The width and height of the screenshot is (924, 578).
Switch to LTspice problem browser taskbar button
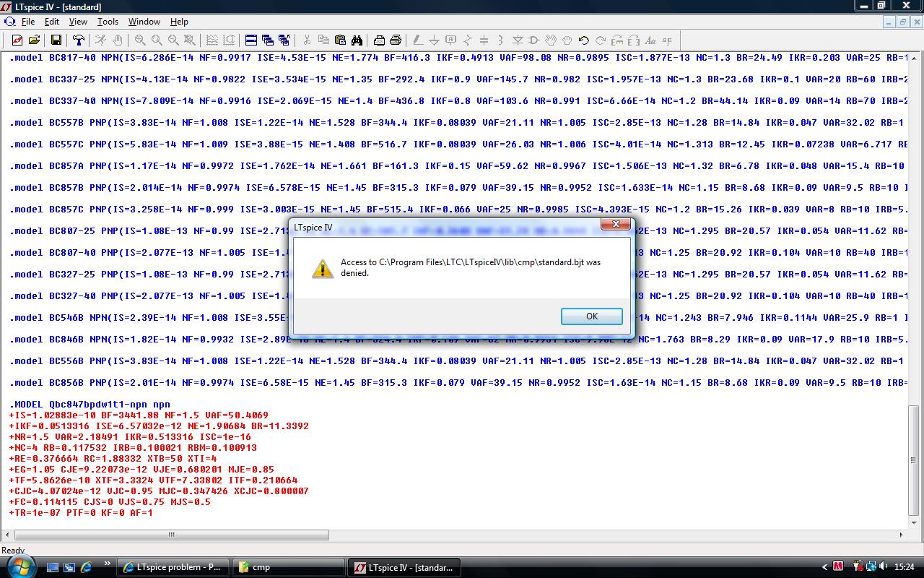[x=173, y=567]
